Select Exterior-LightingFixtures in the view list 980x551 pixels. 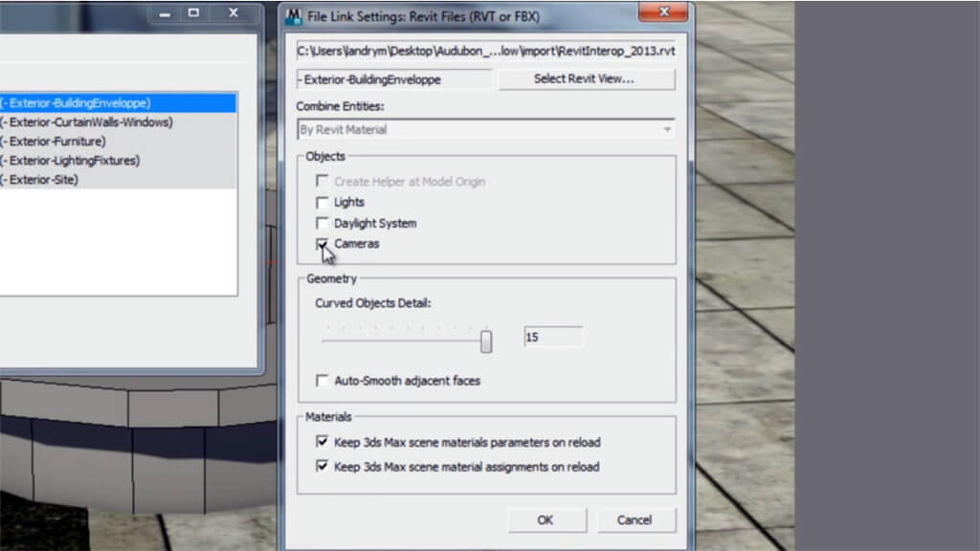pos(118,161)
